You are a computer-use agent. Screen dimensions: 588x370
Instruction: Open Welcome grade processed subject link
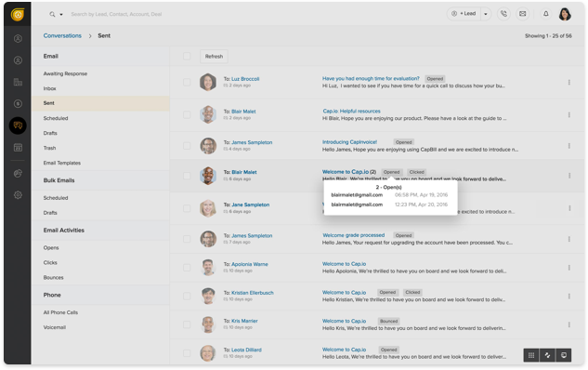tap(354, 235)
